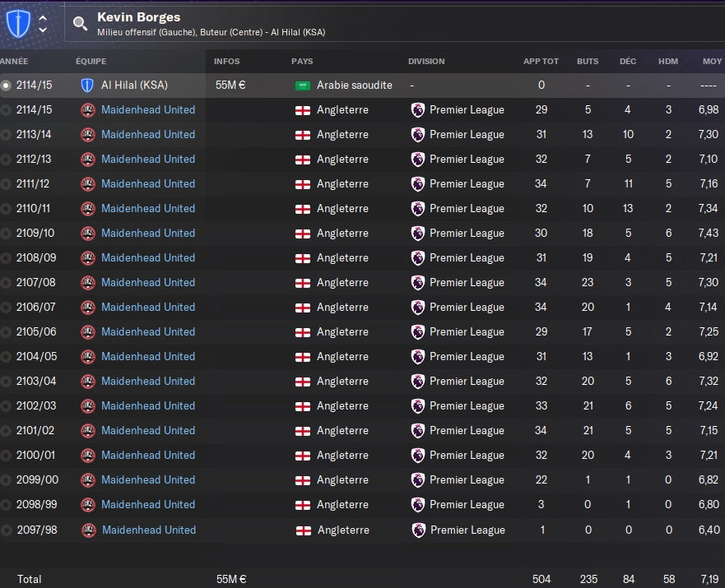
Task: Sort by the MOY column header
Action: point(712,62)
